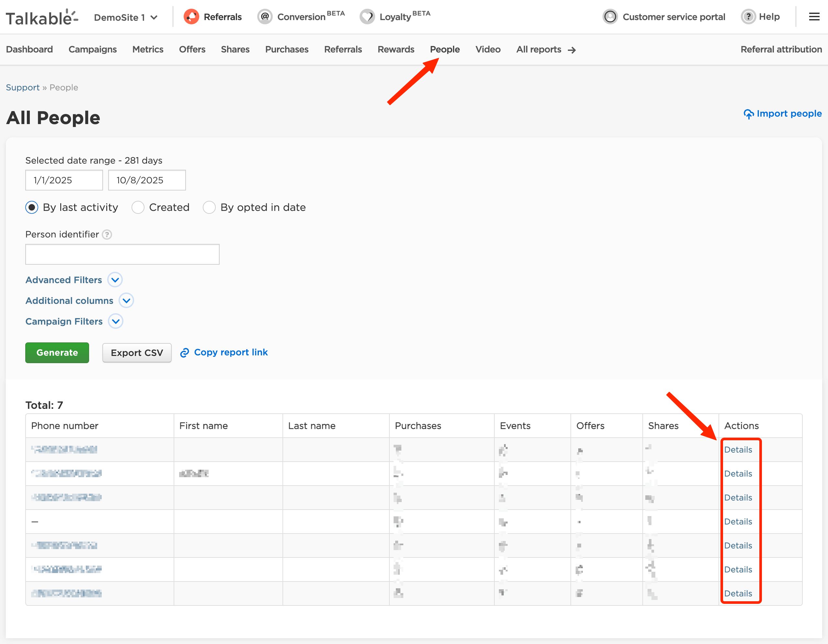Screen dimensions: 828x644
Task: Select By last activity radio button
Action: coord(32,207)
